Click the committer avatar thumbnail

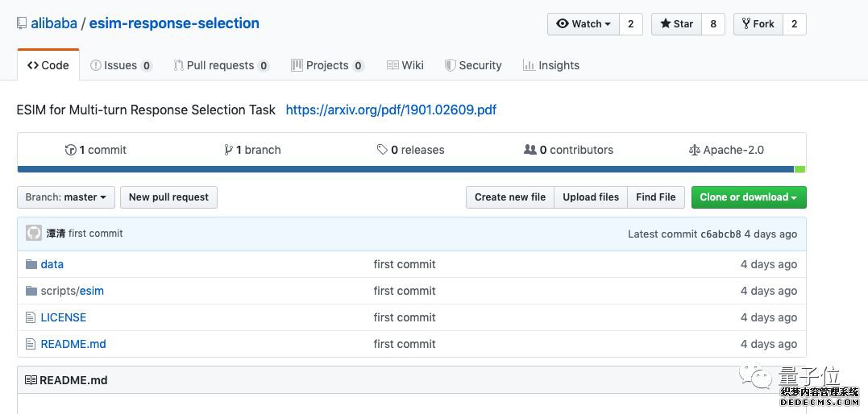(x=34, y=233)
